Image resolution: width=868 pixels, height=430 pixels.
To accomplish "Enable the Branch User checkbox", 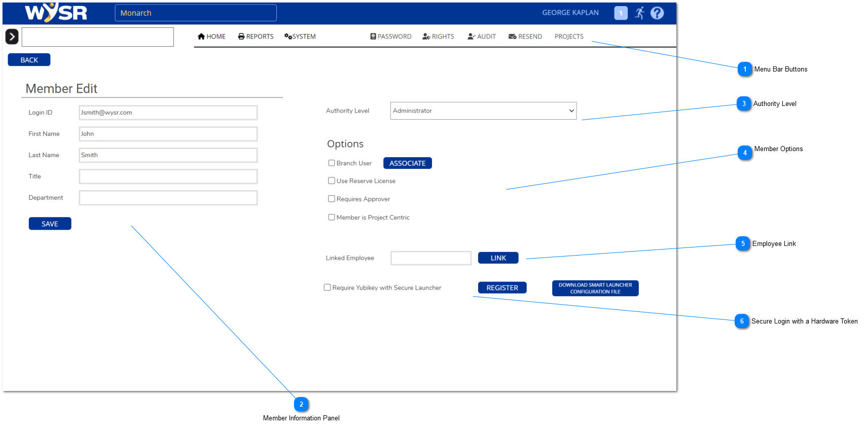I will [x=332, y=163].
